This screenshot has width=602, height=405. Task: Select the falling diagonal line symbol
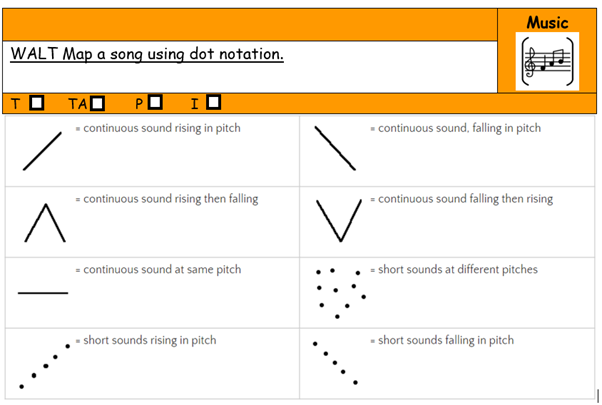336,148
